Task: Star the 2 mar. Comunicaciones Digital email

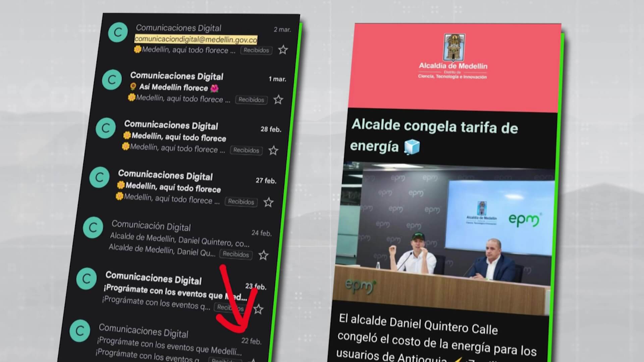Action: [x=283, y=50]
